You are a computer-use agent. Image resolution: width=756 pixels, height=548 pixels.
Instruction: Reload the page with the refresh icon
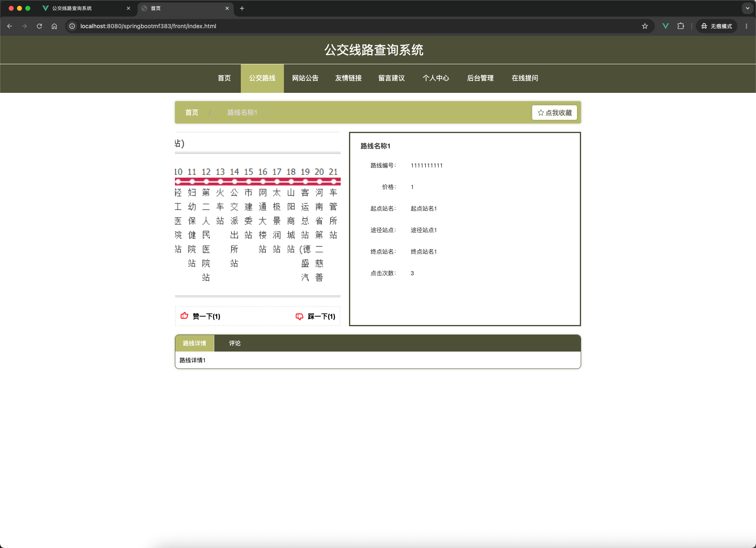click(x=39, y=26)
